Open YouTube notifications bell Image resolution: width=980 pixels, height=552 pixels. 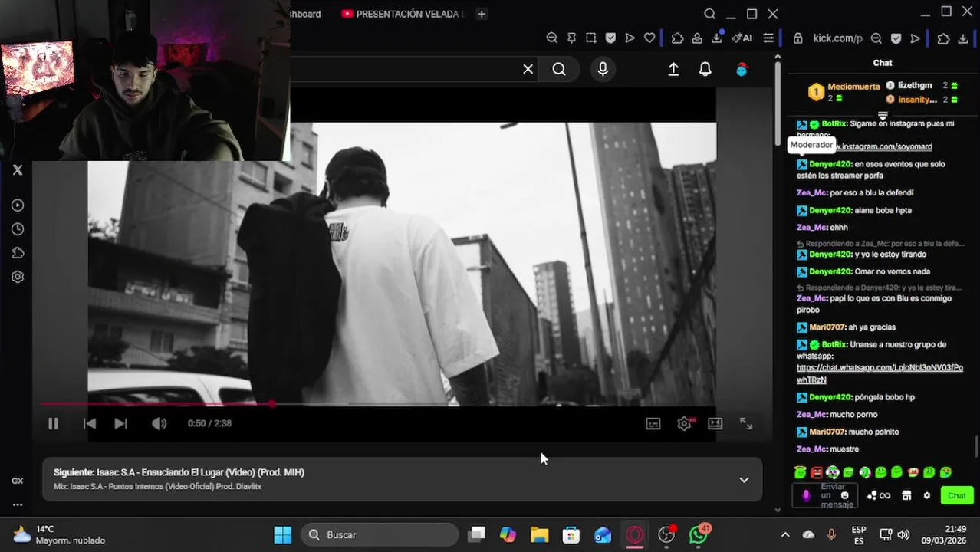pos(705,70)
